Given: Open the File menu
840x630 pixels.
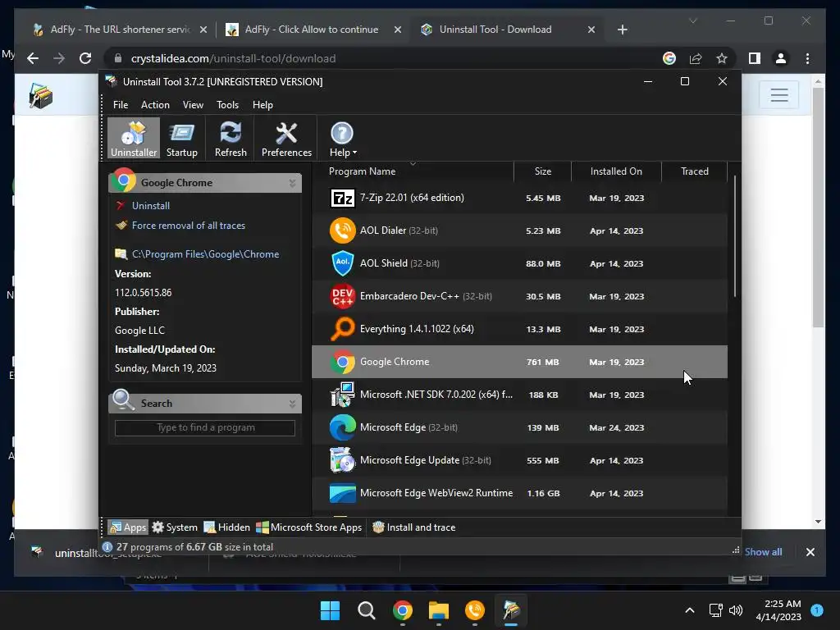Looking at the screenshot, I should pos(121,105).
